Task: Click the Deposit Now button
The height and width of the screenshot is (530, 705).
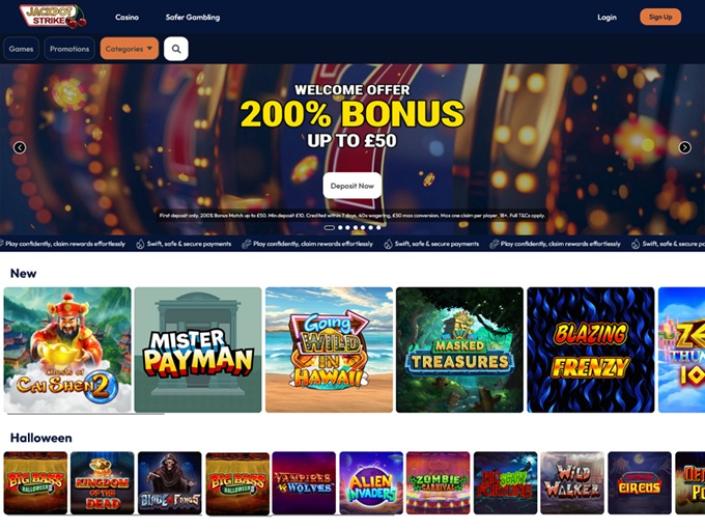Action: 352,186
